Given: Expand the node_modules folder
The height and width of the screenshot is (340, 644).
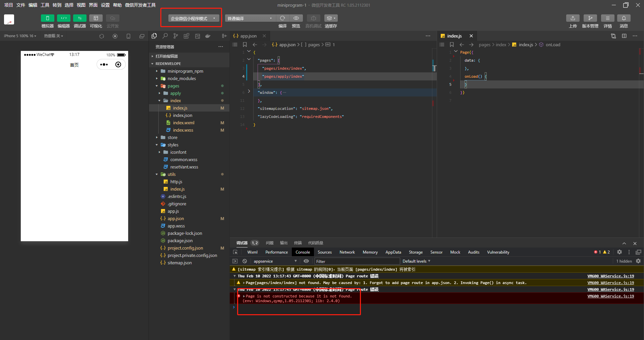Looking at the screenshot, I should (189, 78).
